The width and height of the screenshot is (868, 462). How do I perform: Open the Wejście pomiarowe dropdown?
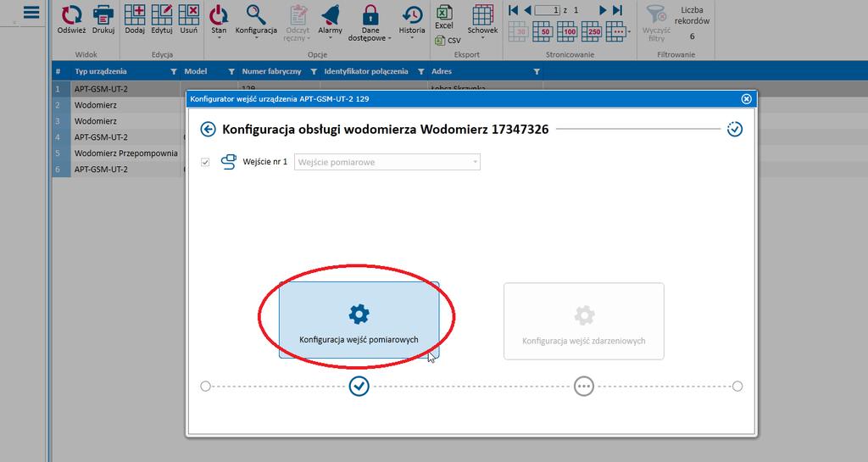387,162
